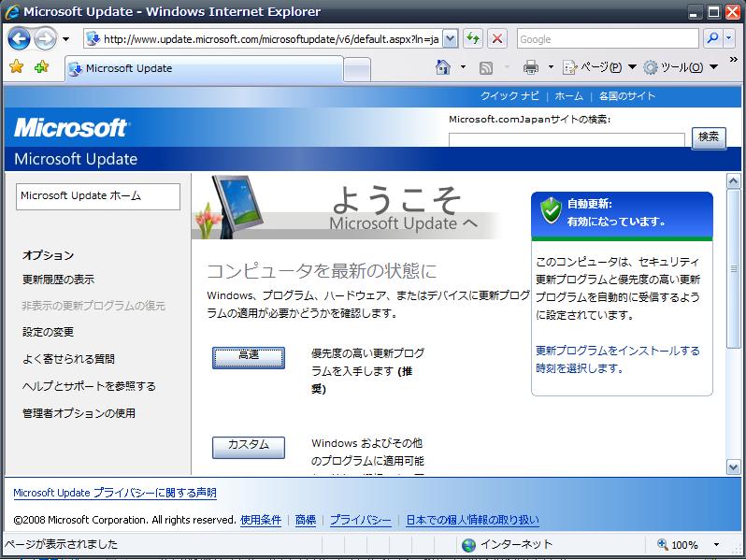Expand the address bar history dropdown
Screen dimensions: 746x560
point(450,39)
